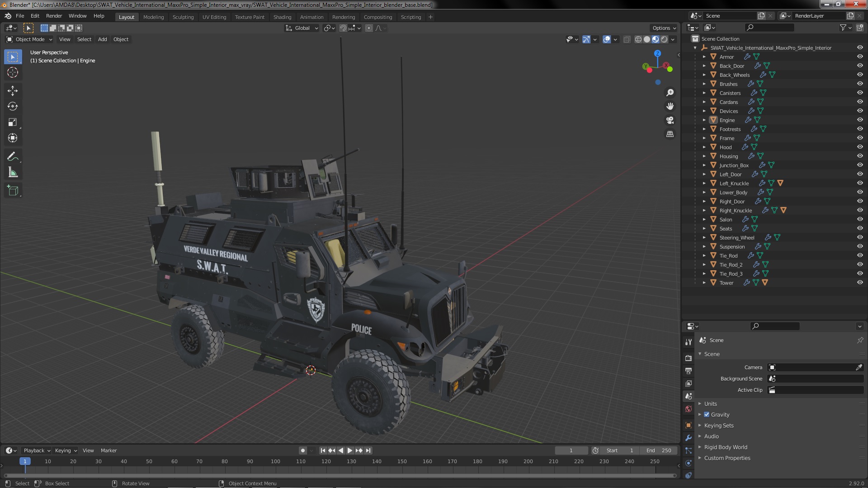
Task: Select the Rotate tool
Action: (13, 107)
